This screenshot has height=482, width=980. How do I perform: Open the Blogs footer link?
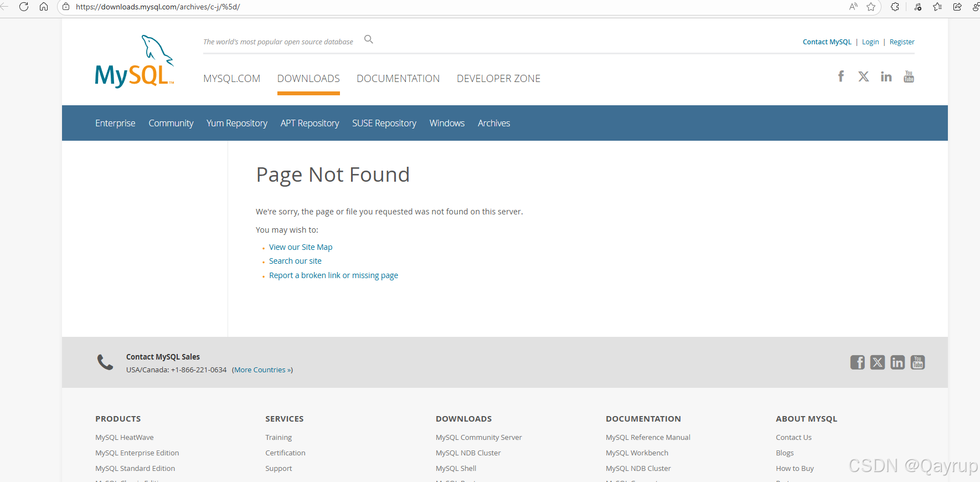pos(785,453)
